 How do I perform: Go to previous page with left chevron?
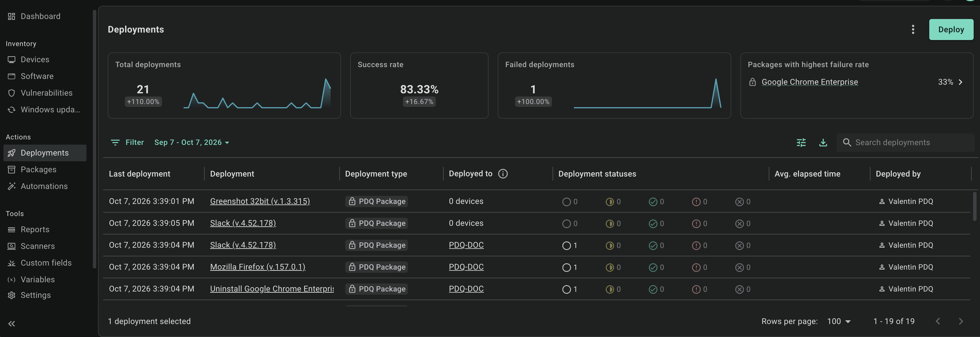point(938,321)
